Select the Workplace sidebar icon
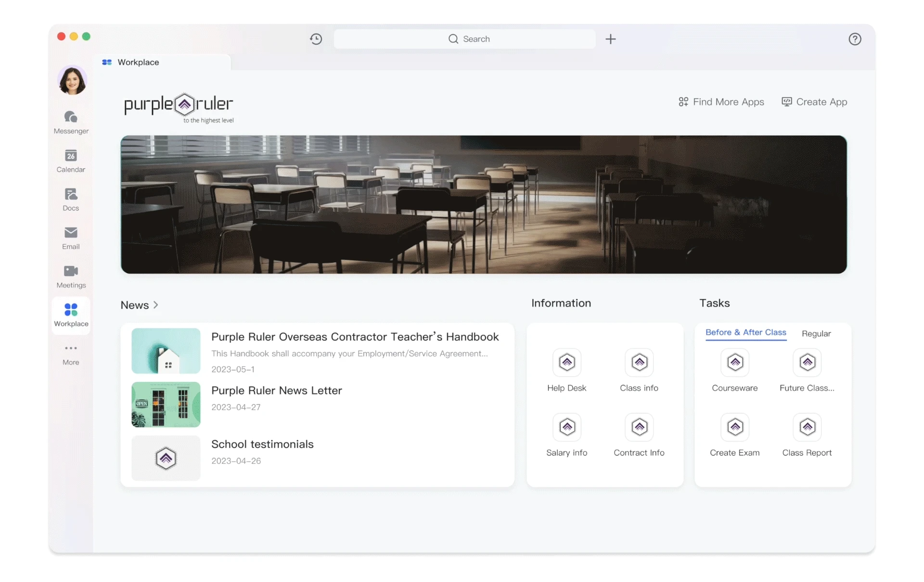Viewport: 924px width, 582px height. (71, 315)
